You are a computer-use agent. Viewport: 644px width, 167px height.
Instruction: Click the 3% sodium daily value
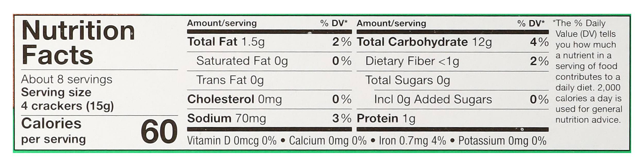coord(342,118)
